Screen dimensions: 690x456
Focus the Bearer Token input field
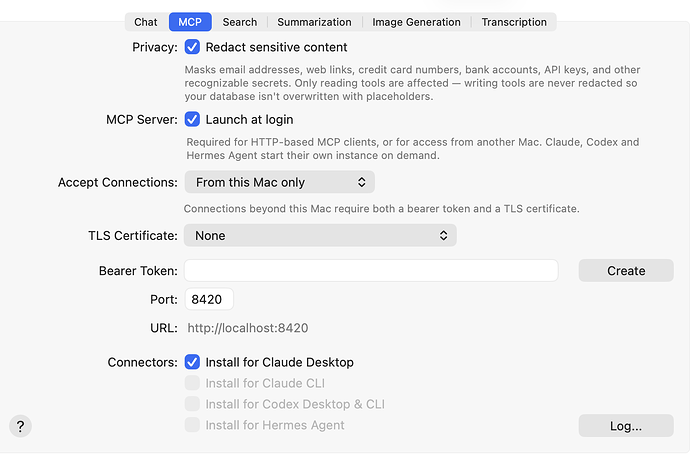tap(371, 271)
